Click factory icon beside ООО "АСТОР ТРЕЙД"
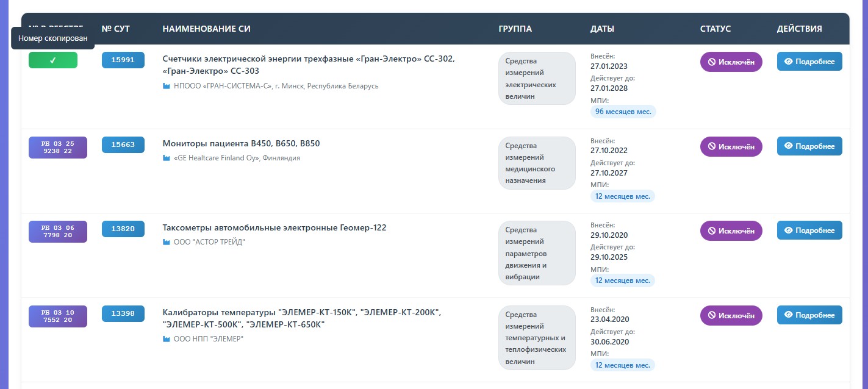This screenshot has height=389, width=868. (x=166, y=242)
